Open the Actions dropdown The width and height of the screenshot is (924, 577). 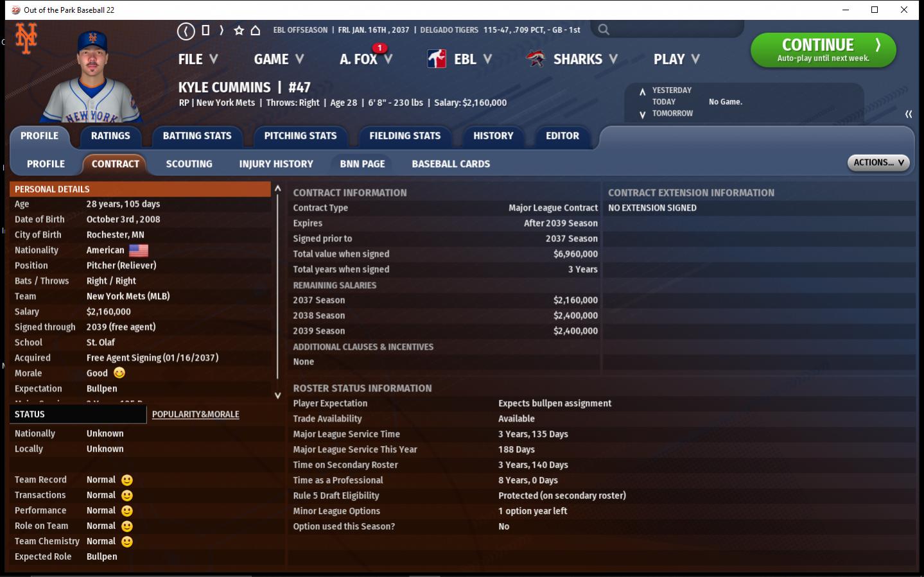click(x=878, y=163)
